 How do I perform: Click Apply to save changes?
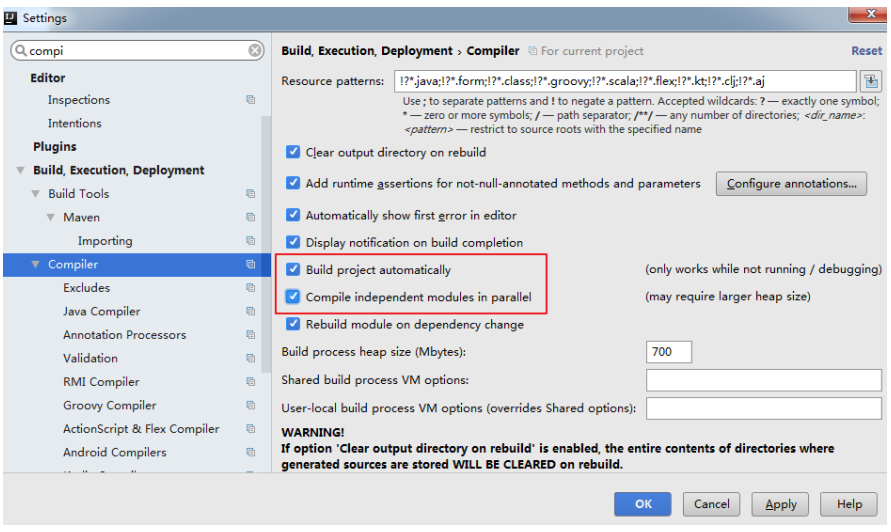pos(780,504)
